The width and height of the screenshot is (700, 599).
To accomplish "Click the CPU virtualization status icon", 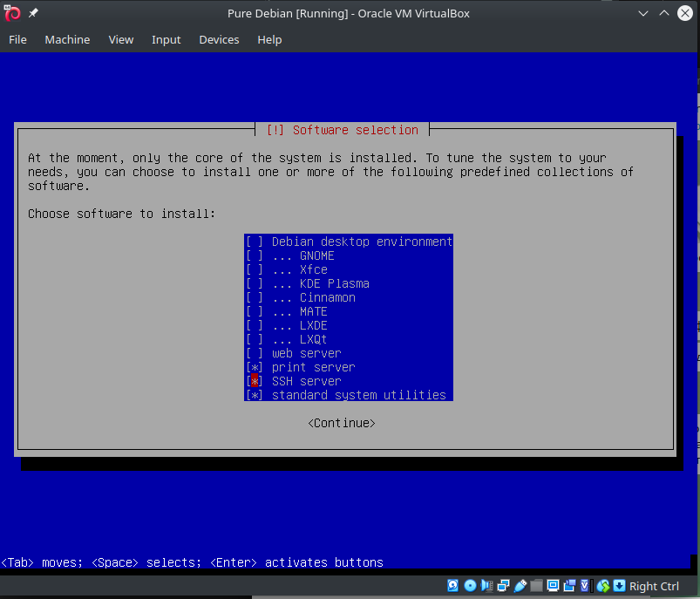I will pyautogui.click(x=586, y=585).
